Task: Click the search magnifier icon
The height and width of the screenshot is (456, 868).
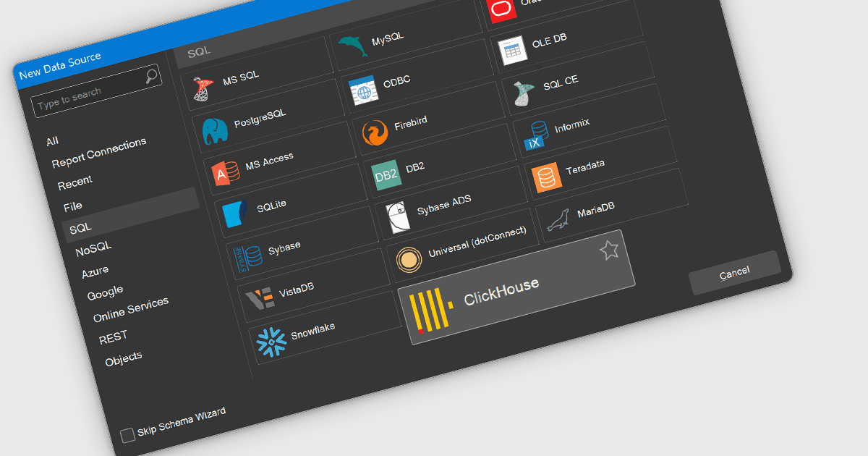Action: (x=151, y=75)
